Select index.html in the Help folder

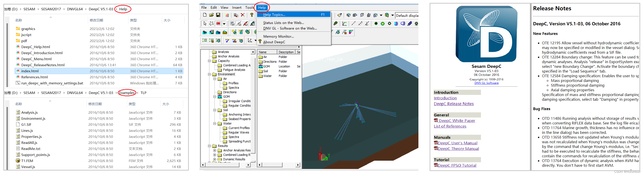point(99,71)
